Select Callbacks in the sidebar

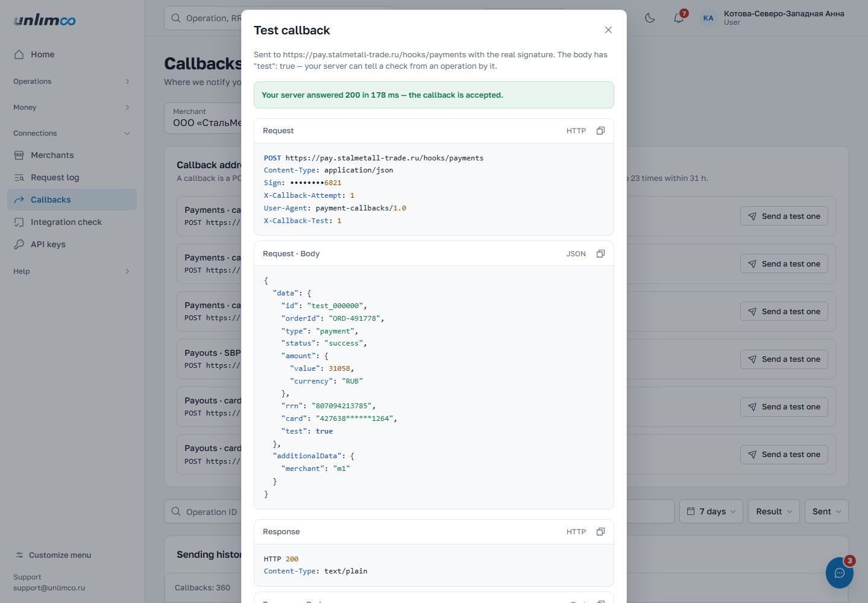[x=72, y=200]
